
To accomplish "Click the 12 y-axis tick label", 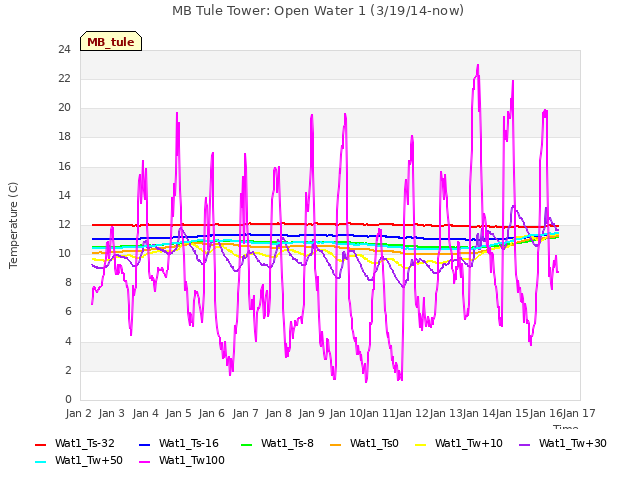I will [x=64, y=224].
